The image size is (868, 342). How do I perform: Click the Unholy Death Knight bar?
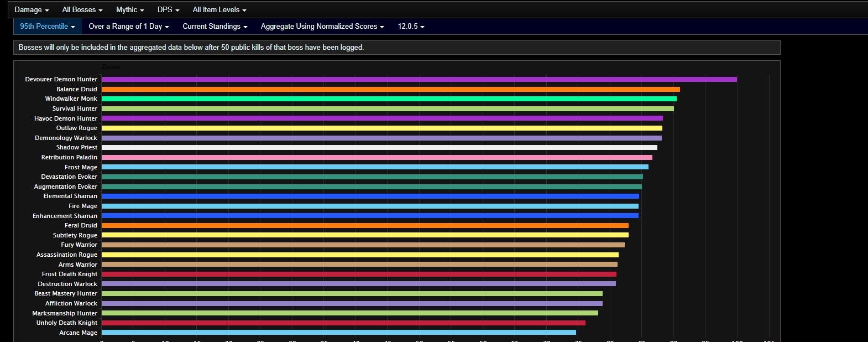pos(343,323)
